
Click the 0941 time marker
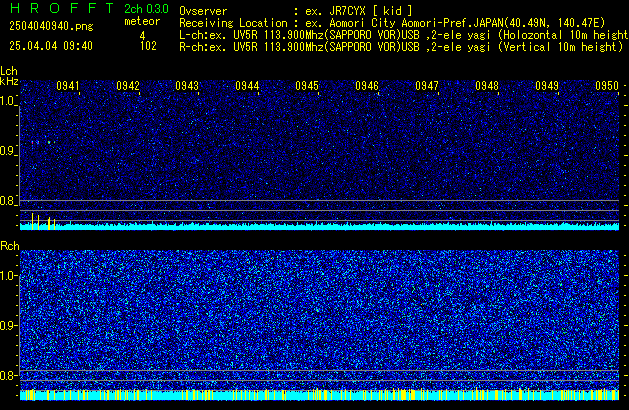pyautogui.click(x=67, y=86)
